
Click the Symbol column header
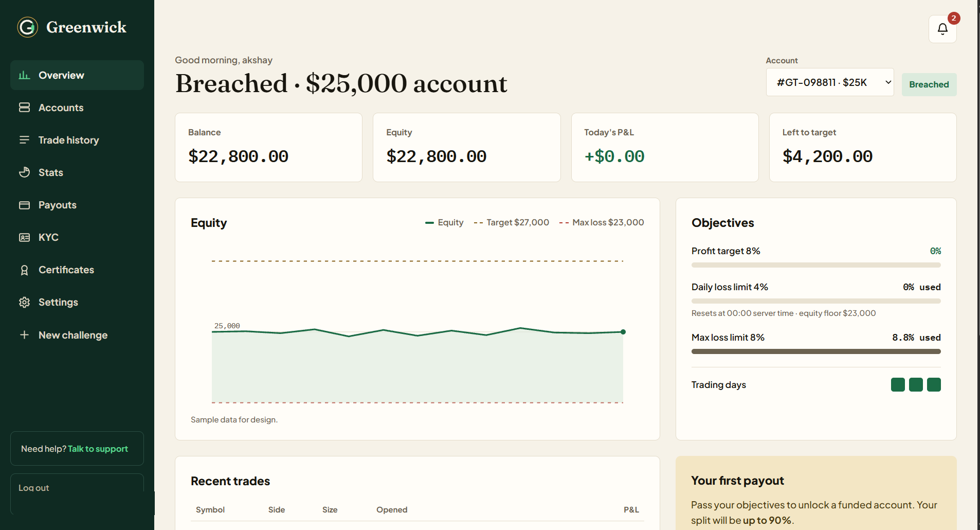[210, 509]
